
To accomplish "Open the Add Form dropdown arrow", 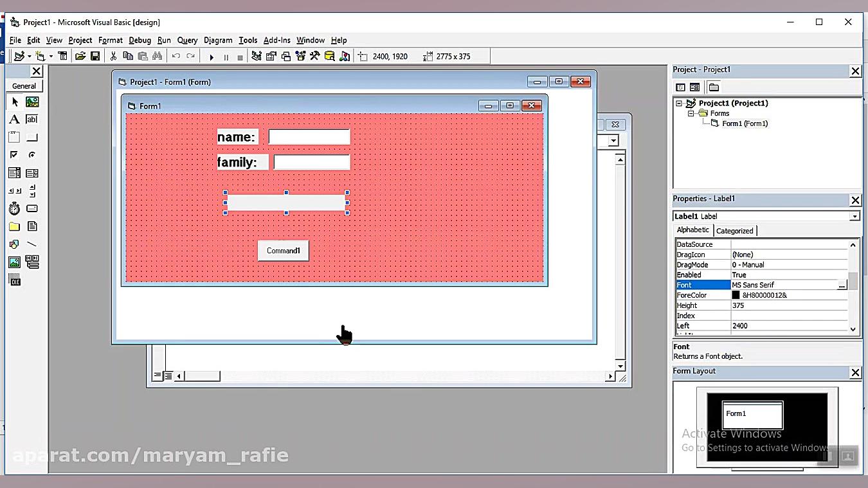I will click(x=50, y=57).
